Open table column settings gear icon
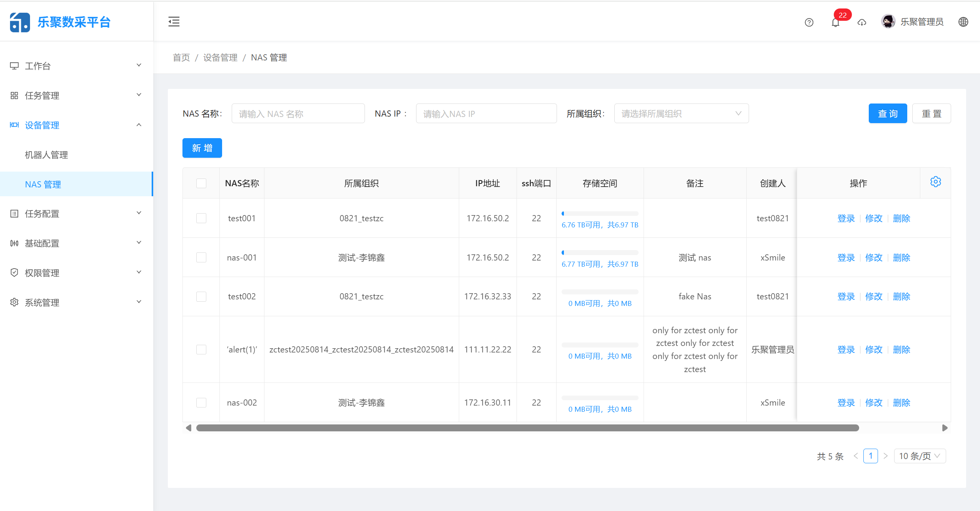Image resolution: width=980 pixels, height=511 pixels. pos(936,182)
